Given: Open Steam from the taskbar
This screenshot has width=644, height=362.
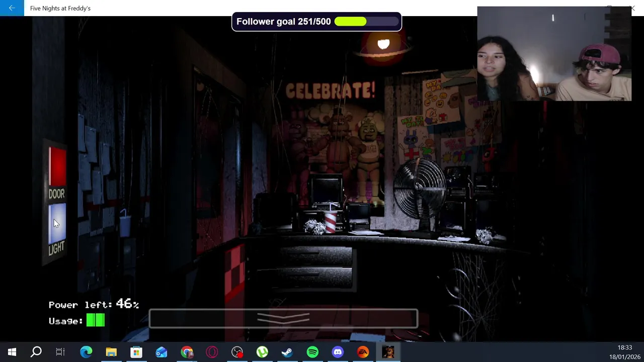Looking at the screenshot, I should click(x=287, y=352).
